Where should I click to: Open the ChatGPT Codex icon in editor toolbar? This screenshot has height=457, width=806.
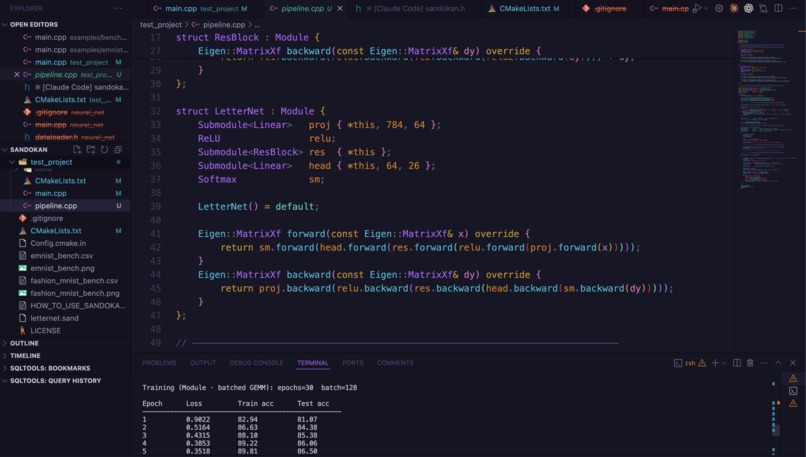[x=748, y=8]
